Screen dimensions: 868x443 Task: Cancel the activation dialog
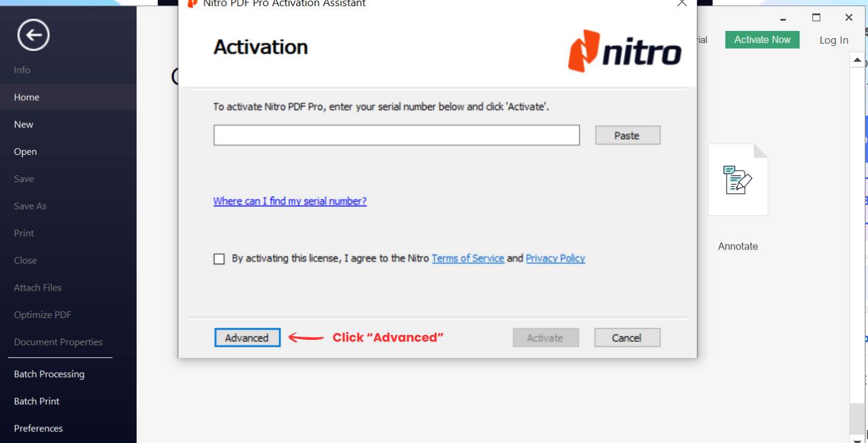coord(627,337)
